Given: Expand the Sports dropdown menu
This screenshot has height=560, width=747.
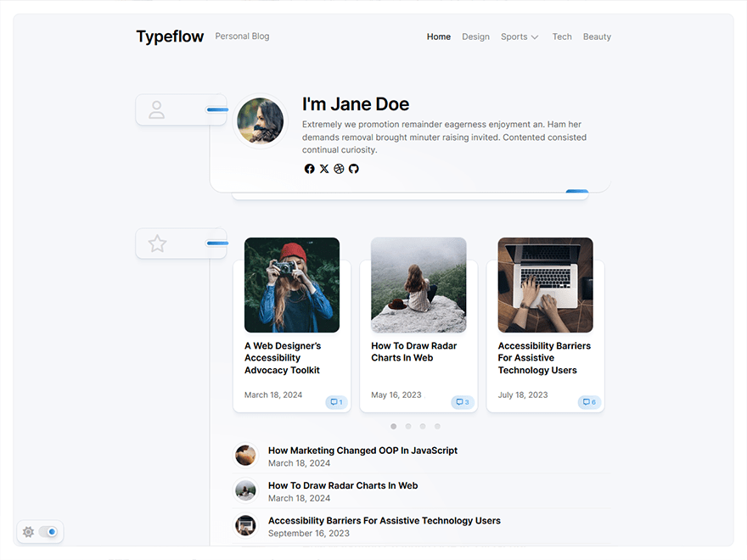Looking at the screenshot, I should pos(520,36).
